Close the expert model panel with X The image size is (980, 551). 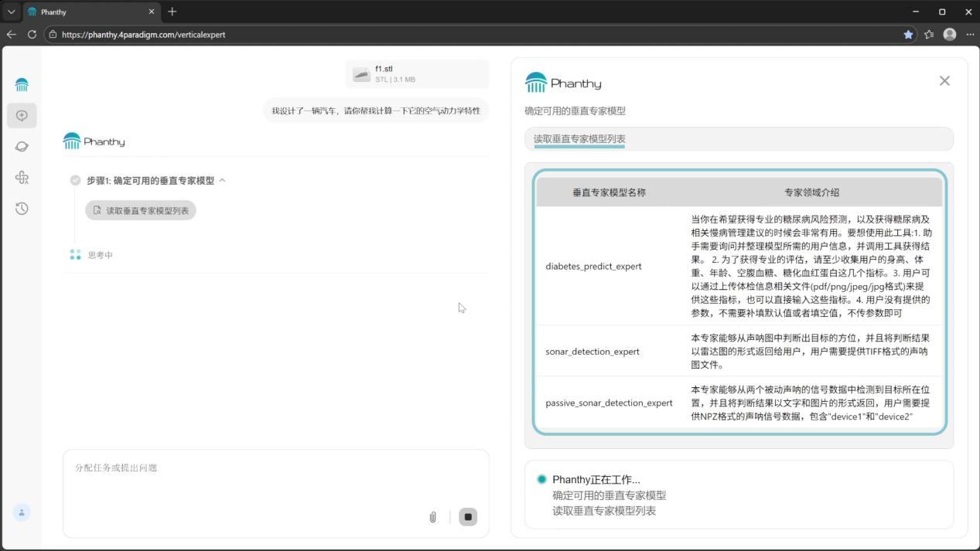pos(944,80)
